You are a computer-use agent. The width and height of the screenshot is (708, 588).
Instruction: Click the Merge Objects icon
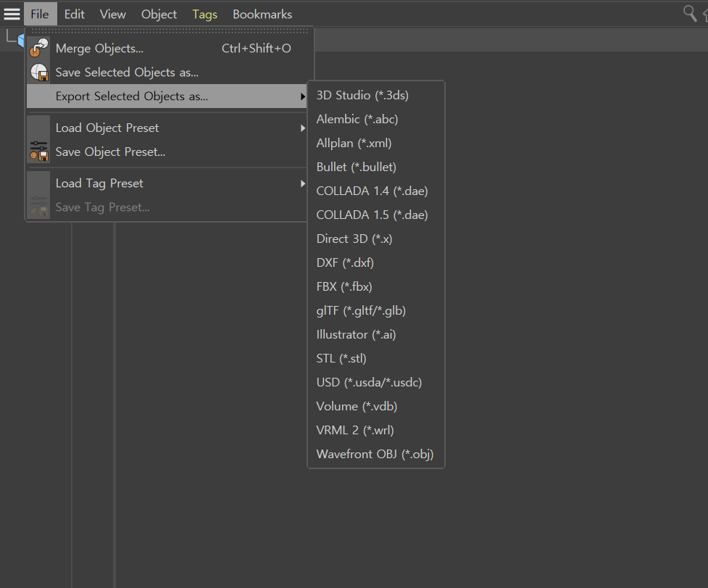(x=39, y=48)
